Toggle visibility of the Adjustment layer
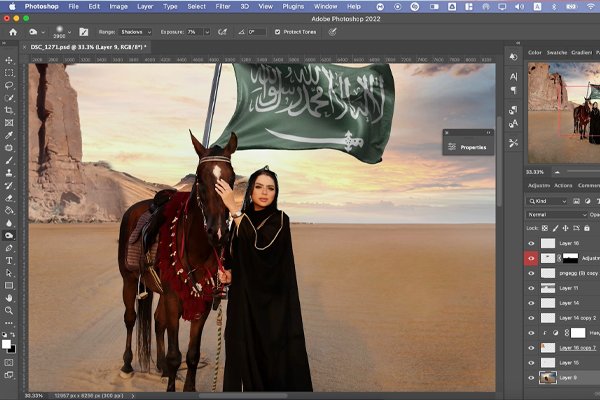The image size is (600, 400). click(x=531, y=258)
